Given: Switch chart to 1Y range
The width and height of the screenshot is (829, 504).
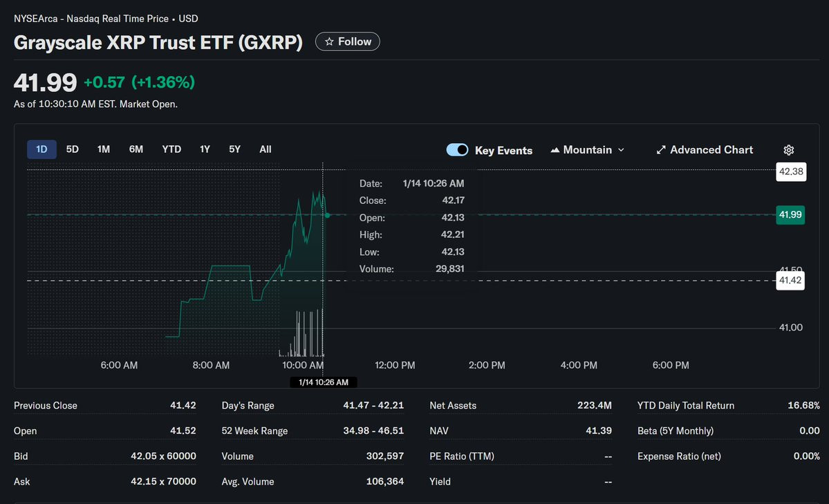Looking at the screenshot, I should click(205, 149).
